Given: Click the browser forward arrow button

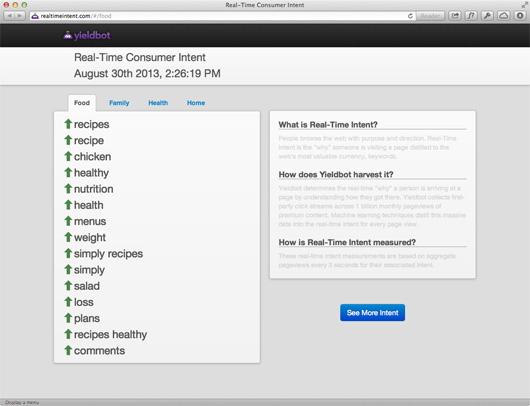Looking at the screenshot, I should (x=20, y=16).
